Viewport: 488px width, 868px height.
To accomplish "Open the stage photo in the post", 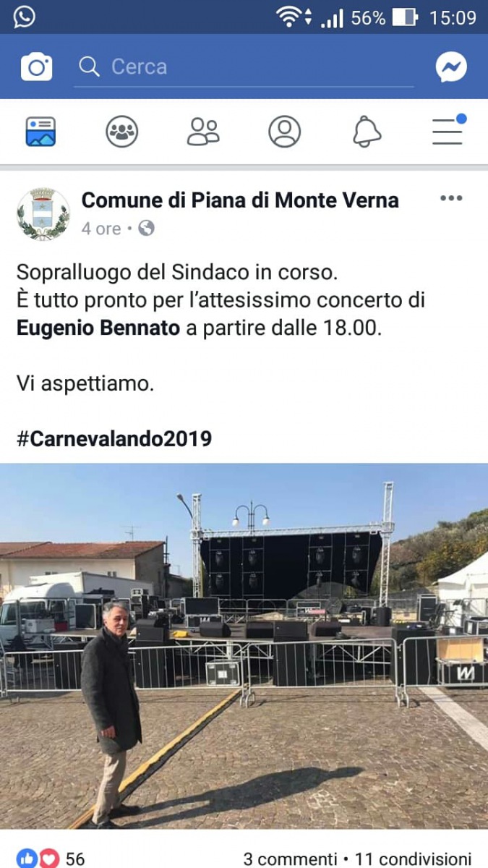I will click(x=244, y=646).
